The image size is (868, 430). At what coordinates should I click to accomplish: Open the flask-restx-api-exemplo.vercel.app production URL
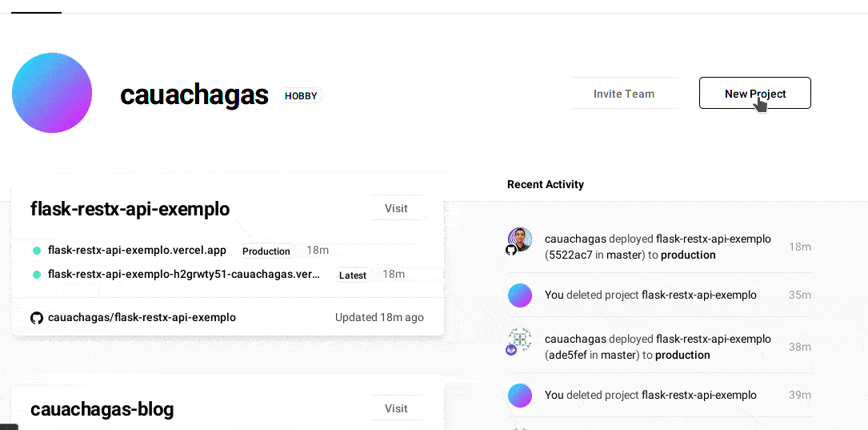(x=137, y=251)
